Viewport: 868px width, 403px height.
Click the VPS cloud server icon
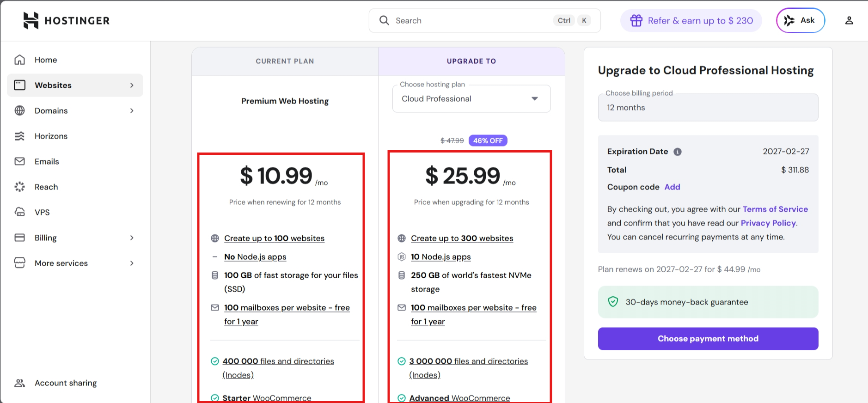pos(19,212)
